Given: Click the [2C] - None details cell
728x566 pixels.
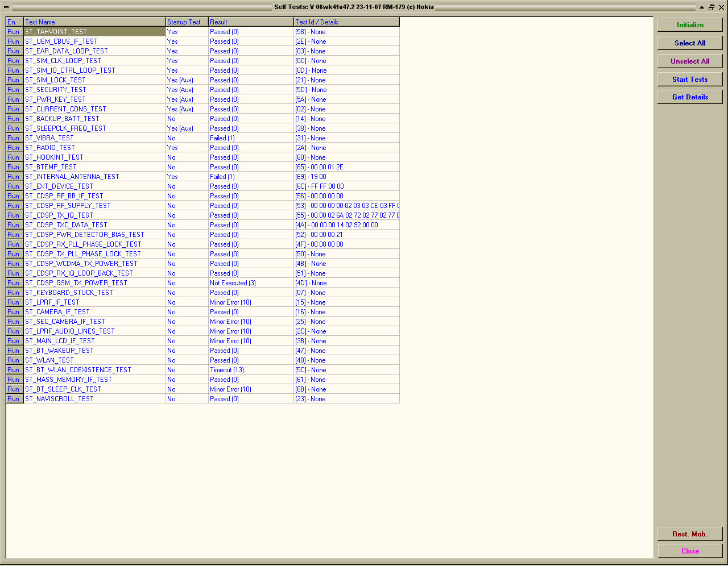Looking at the screenshot, I should [346, 331].
